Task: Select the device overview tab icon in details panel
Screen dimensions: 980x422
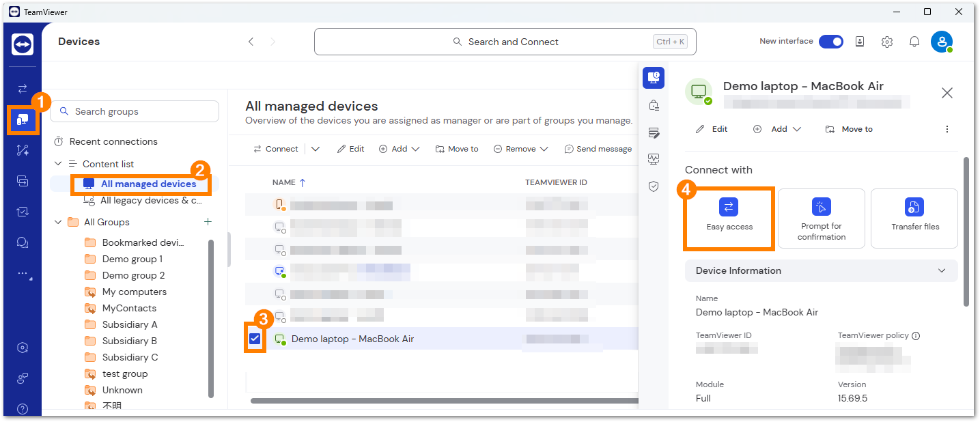Action: point(654,78)
